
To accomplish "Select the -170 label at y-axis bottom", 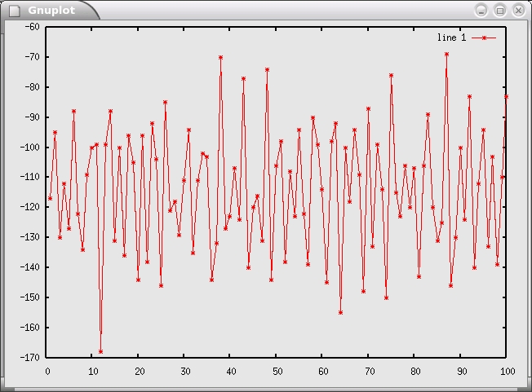I will click(30, 358).
